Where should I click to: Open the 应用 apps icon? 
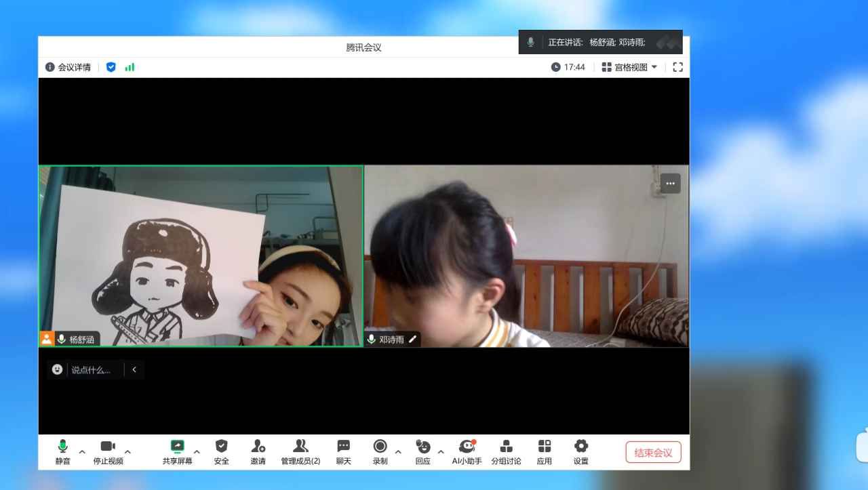tap(545, 447)
